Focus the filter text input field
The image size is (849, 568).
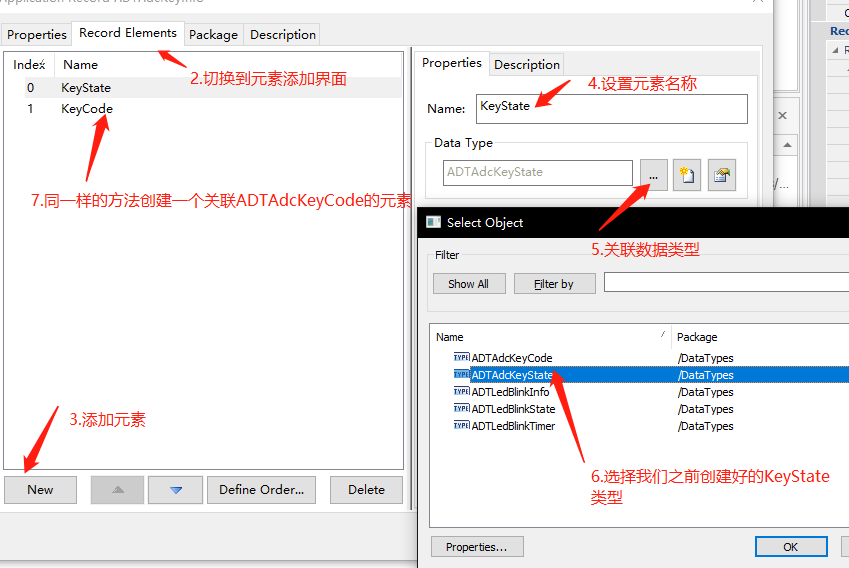726,282
